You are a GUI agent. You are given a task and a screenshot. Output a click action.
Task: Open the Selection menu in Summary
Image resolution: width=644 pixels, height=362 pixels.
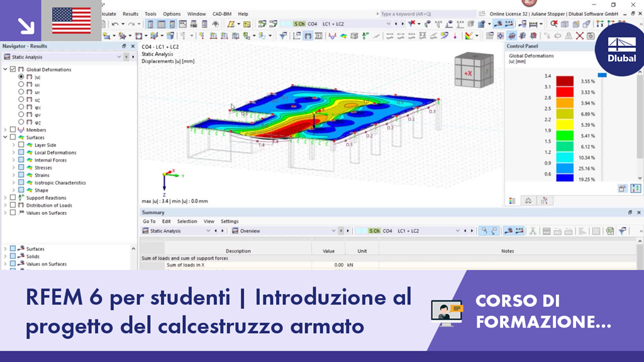click(x=187, y=222)
